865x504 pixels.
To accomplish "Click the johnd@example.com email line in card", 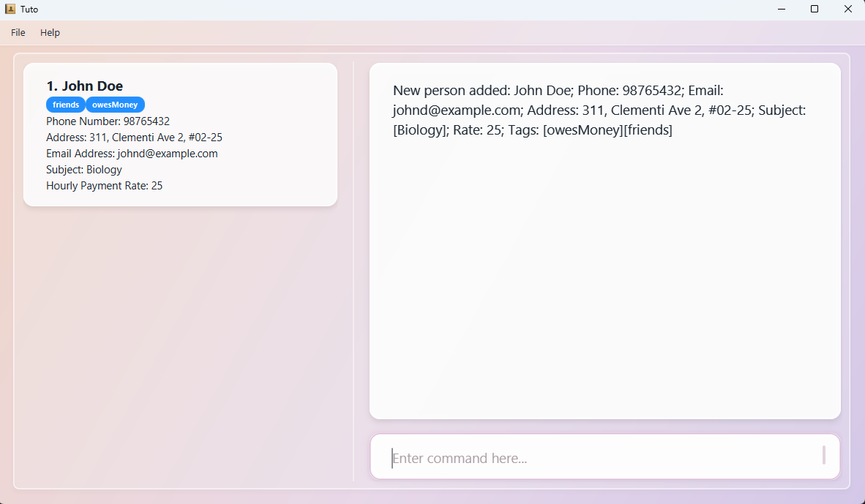I will [132, 154].
